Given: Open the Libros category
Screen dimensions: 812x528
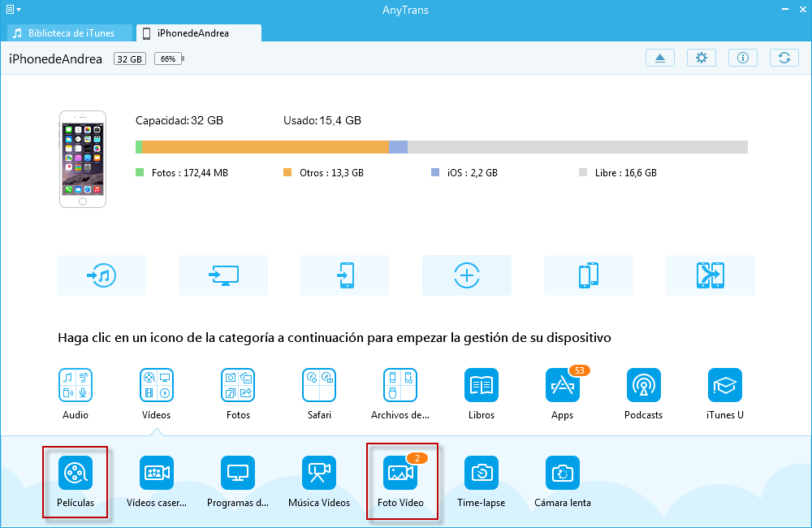Looking at the screenshot, I should (x=482, y=394).
